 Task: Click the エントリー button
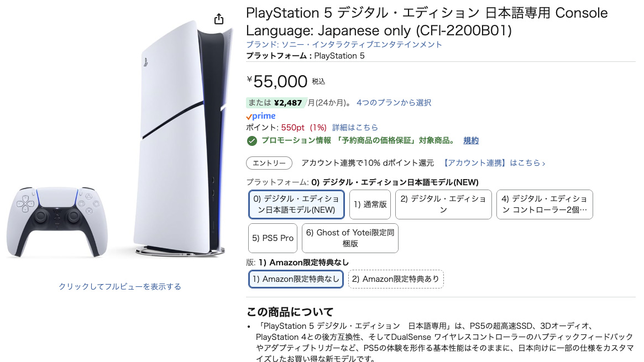point(269,163)
